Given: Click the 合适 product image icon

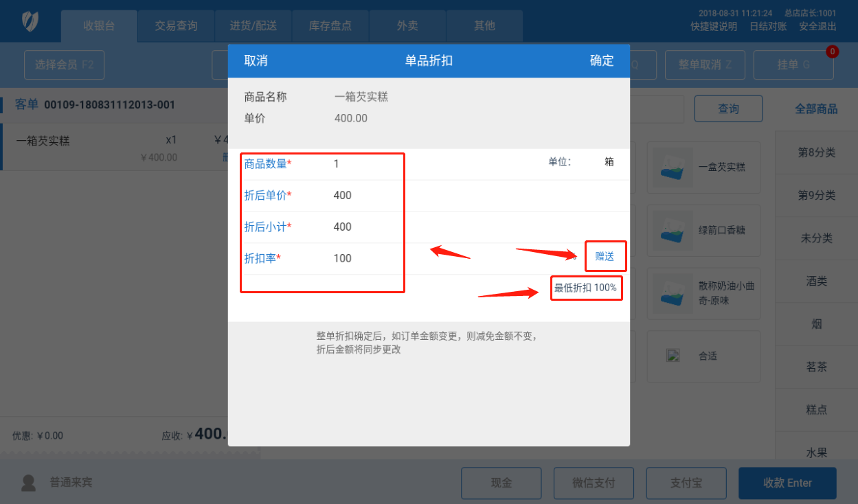Looking at the screenshot, I should [x=673, y=356].
